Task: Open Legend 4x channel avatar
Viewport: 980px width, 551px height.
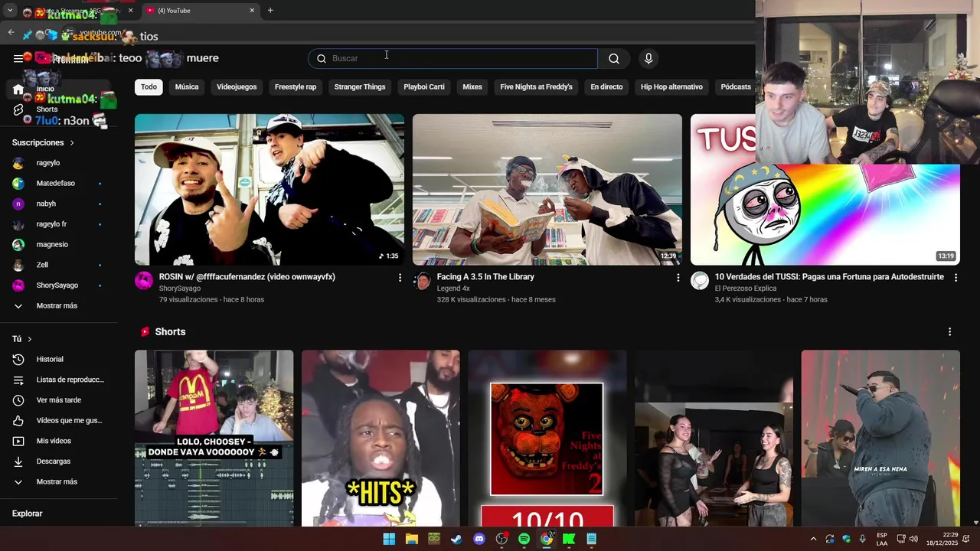Action: point(422,281)
